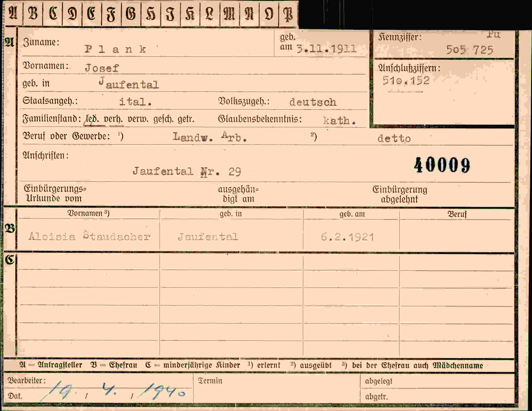Click the wife's birth date '6.2.1921'
Viewport: 532px width, 411px height.
[x=347, y=237]
